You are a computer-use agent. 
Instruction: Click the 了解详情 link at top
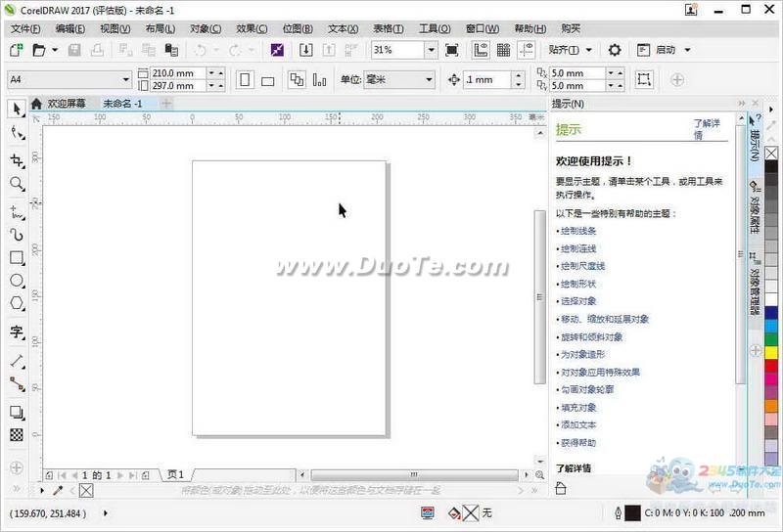point(706,129)
